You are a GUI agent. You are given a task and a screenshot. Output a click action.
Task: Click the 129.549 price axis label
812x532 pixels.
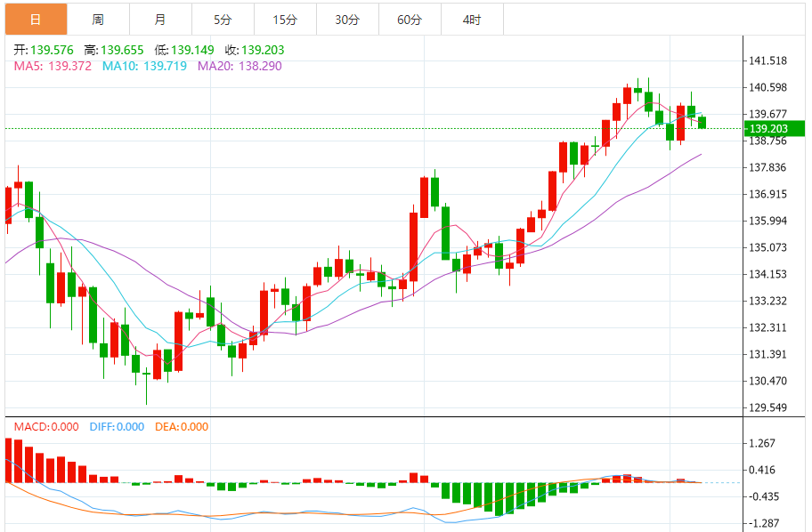[768, 407]
